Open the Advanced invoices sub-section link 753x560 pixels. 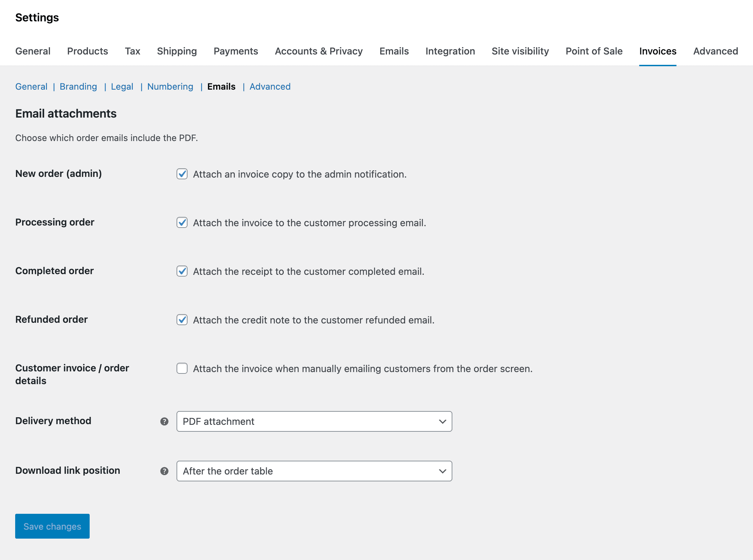tap(270, 87)
